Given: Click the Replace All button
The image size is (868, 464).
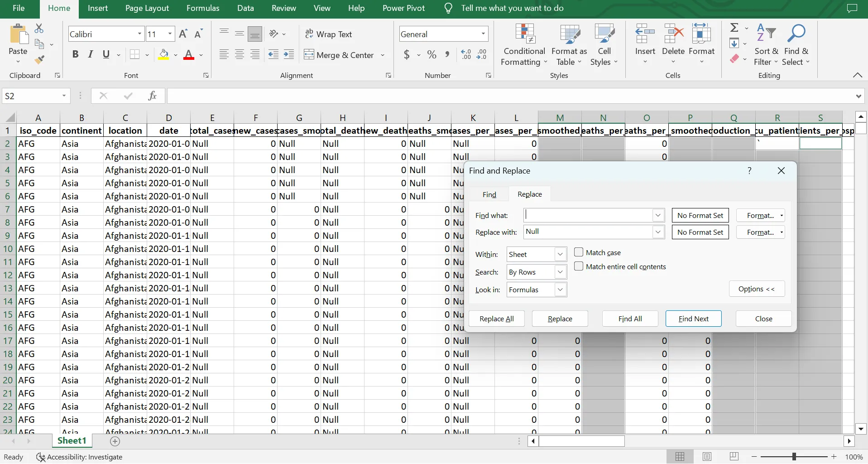Looking at the screenshot, I should (x=497, y=319).
